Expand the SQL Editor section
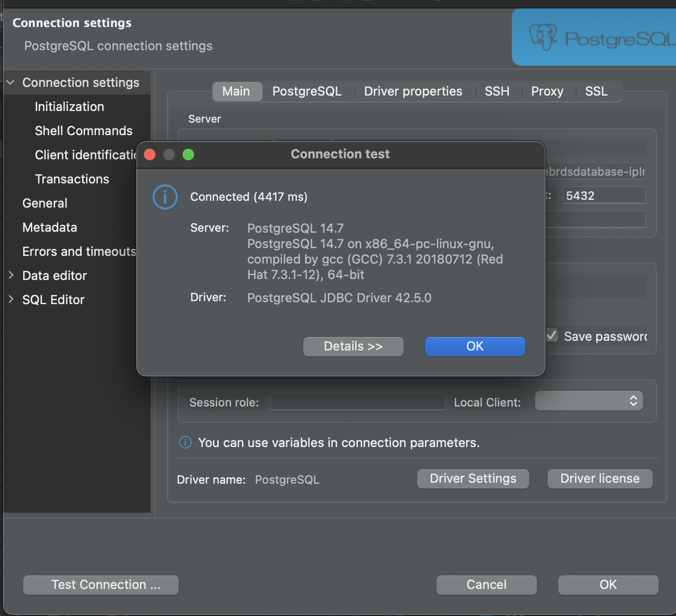The width and height of the screenshot is (676, 616). pyautogui.click(x=11, y=299)
